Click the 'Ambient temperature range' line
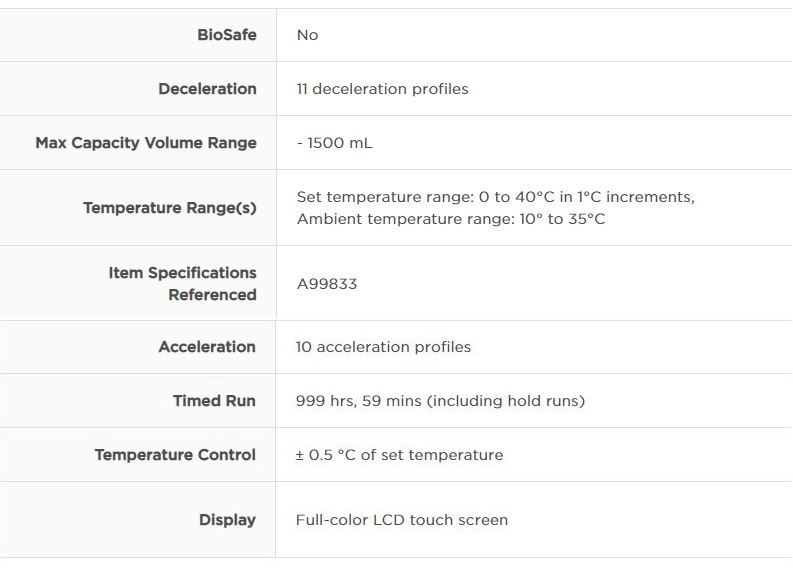Image resolution: width=793 pixels, height=570 pixels. (x=450, y=219)
